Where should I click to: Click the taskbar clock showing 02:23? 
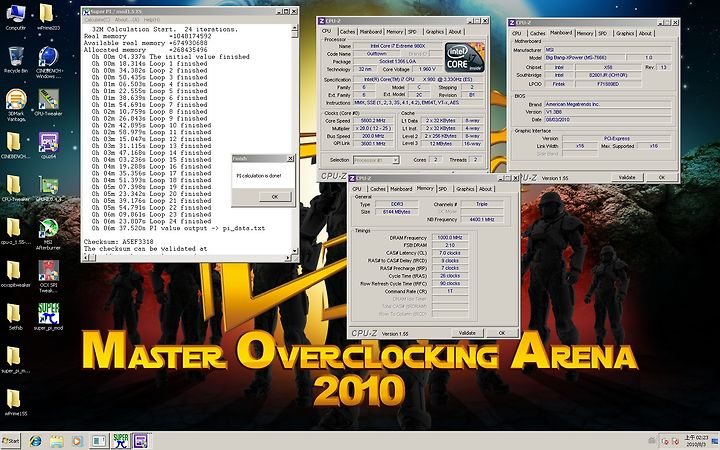pyautogui.click(x=695, y=441)
